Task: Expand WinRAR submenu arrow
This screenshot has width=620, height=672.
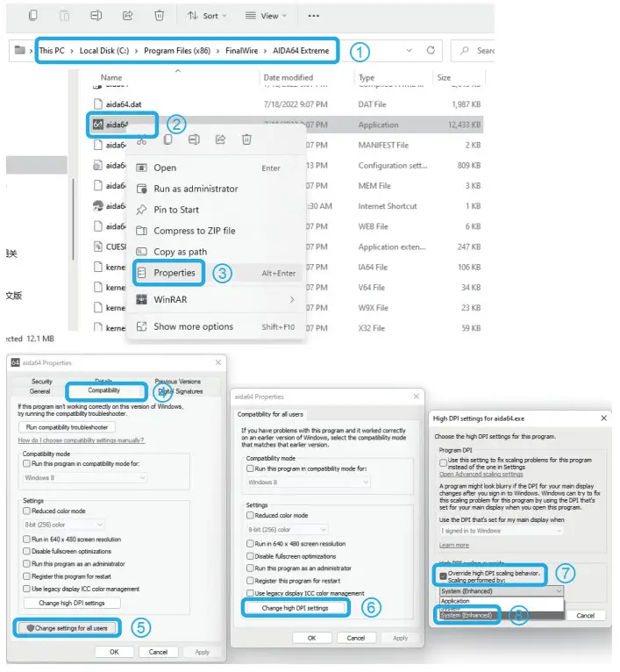Action: 292,299
